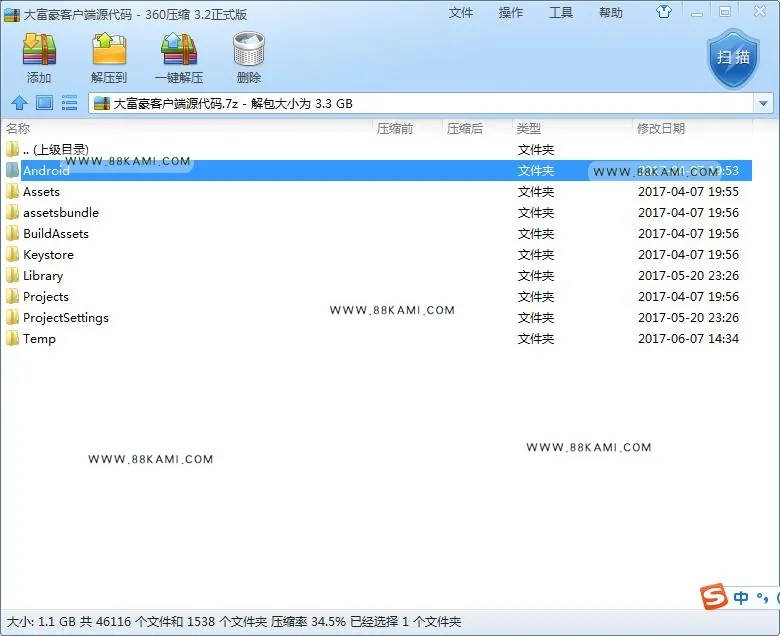Go up one level with blue arrow

pyautogui.click(x=19, y=103)
